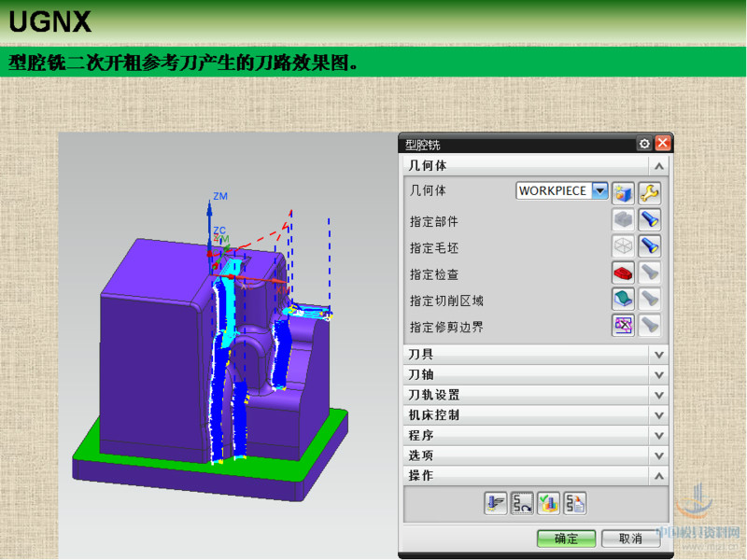
Task: Click the ZM axis label in viewport
Action: [220, 196]
